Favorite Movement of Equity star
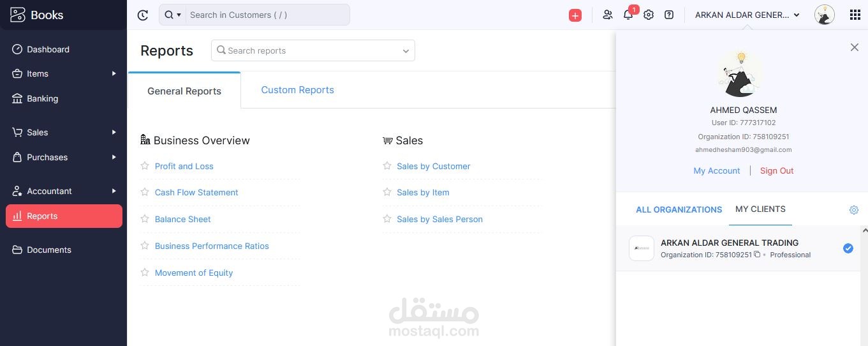The height and width of the screenshot is (346, 868). click(145, 273)
